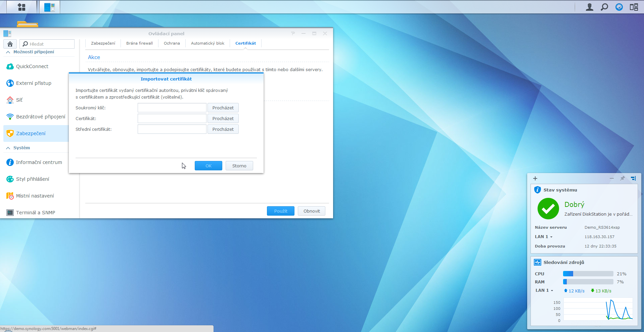Click the Control Panel home icon
The width and height of the screenshot is (644, 332).
click(10, 44)
